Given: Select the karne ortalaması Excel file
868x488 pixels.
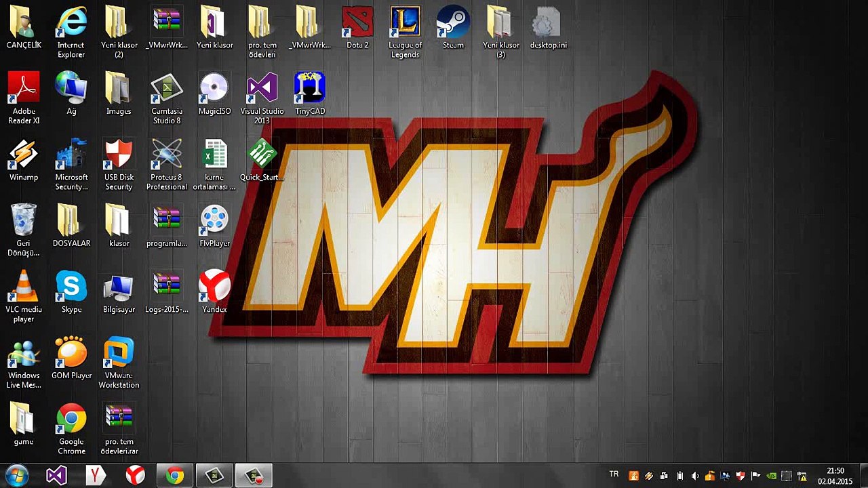Looking at the screenshot, I should (214, 165).
